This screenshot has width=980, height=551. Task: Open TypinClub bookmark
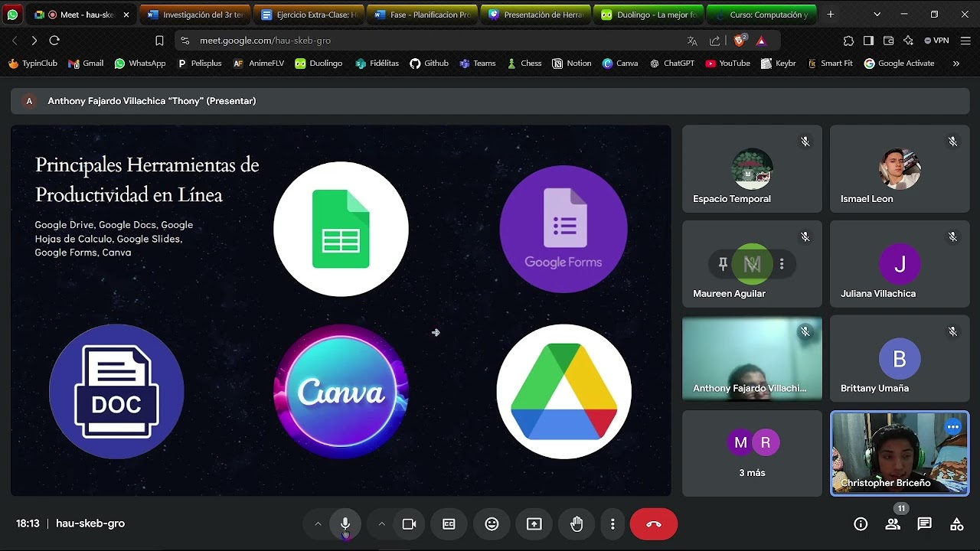click(x=33, y=64)
